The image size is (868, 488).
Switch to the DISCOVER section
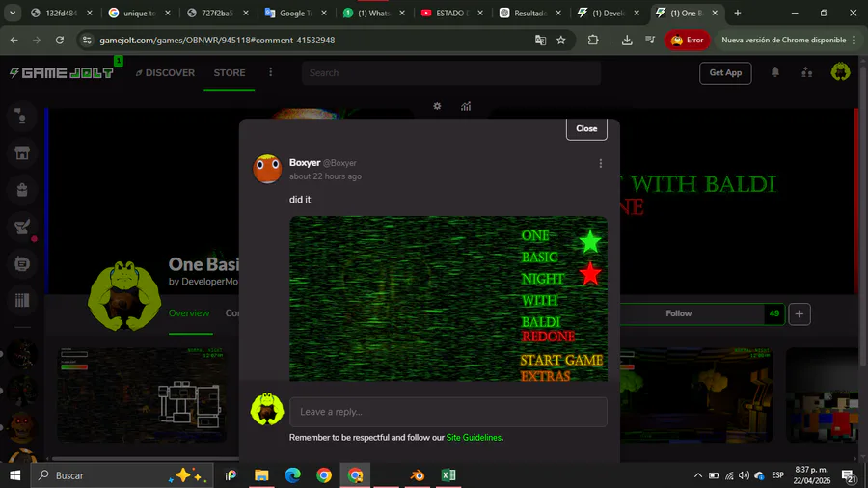(165, 72)
